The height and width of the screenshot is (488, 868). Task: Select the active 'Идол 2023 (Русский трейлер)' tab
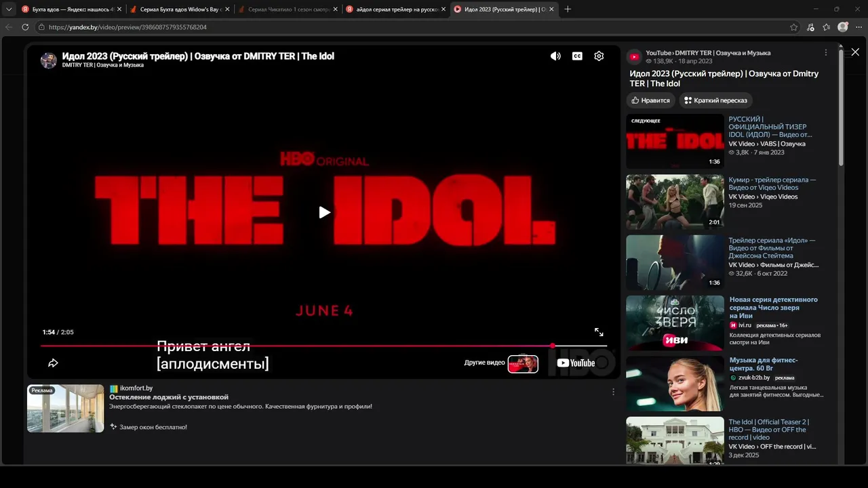[x=504, y=9]
